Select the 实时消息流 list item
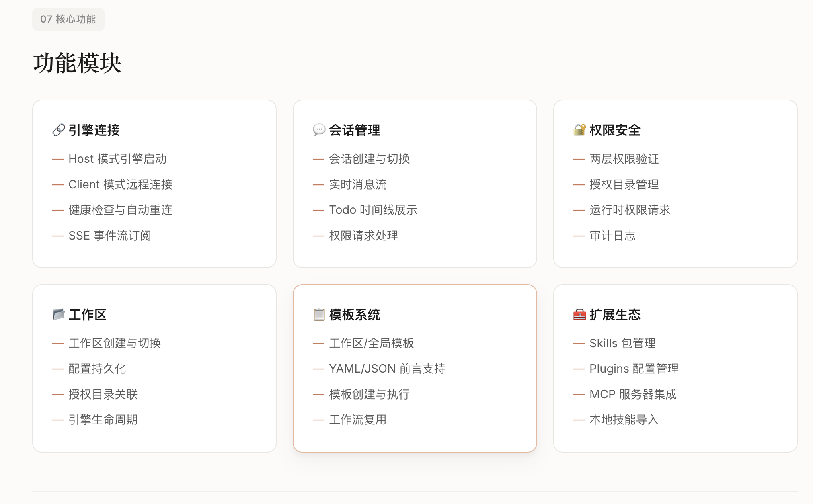 [357, 184]
